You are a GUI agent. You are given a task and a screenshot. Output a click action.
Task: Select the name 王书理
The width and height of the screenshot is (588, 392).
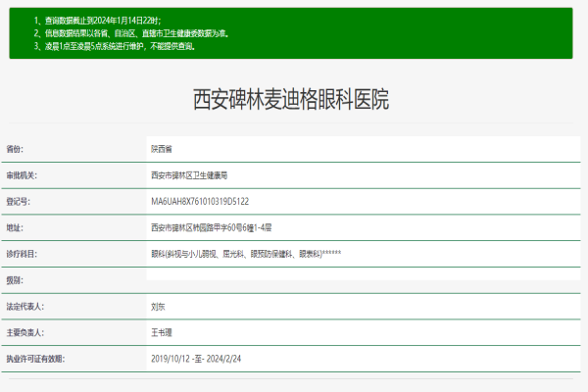click(162, 332)
